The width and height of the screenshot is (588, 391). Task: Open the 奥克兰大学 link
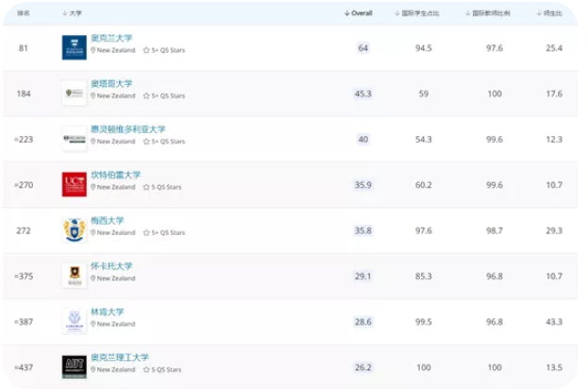[x=111, y=38]
